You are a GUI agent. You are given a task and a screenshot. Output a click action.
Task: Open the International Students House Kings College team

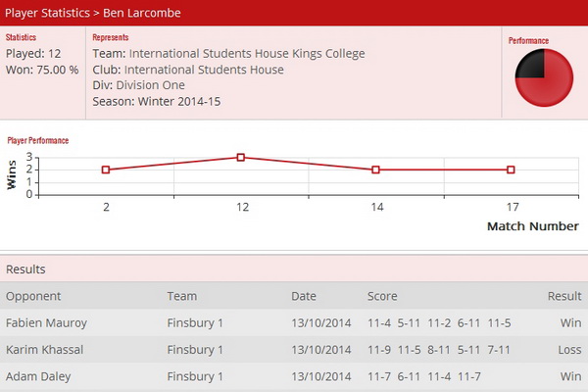(247, 54)
